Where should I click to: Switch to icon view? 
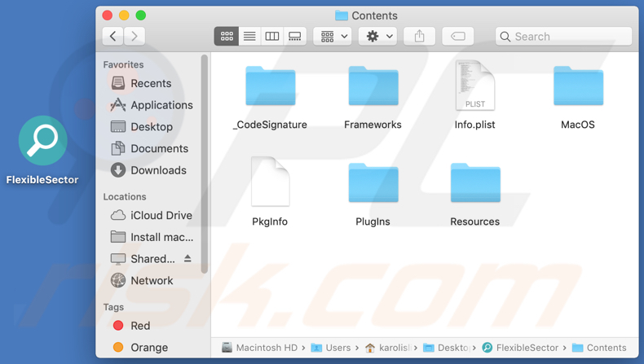point(227,37)
